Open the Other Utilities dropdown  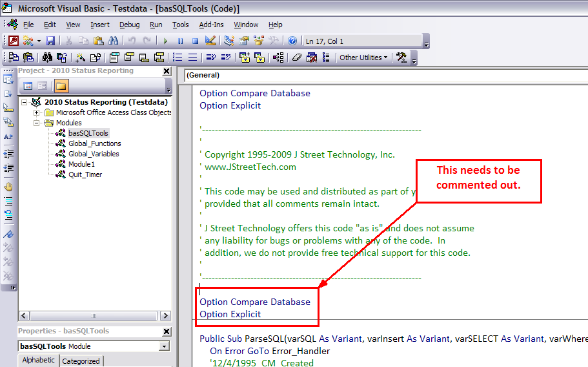(364, 58)
